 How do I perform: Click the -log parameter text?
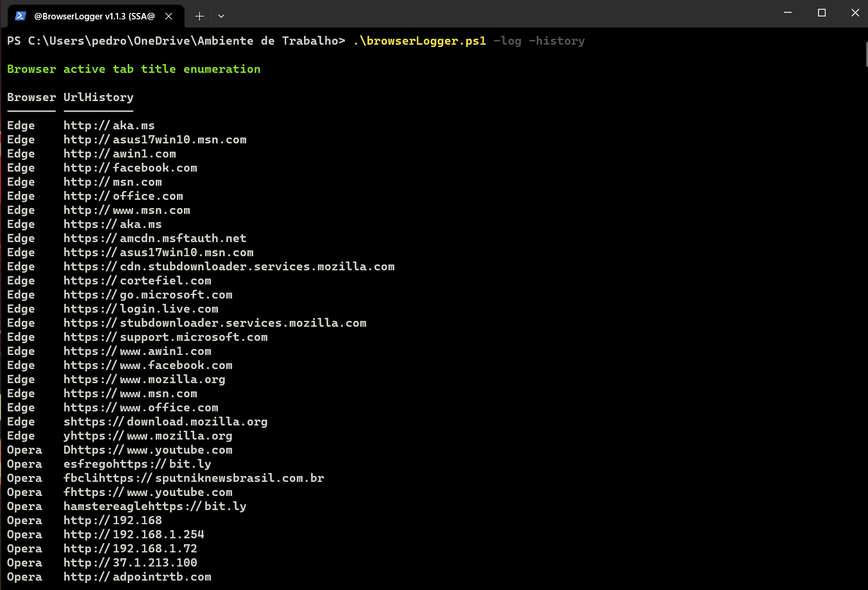[507, 41]
